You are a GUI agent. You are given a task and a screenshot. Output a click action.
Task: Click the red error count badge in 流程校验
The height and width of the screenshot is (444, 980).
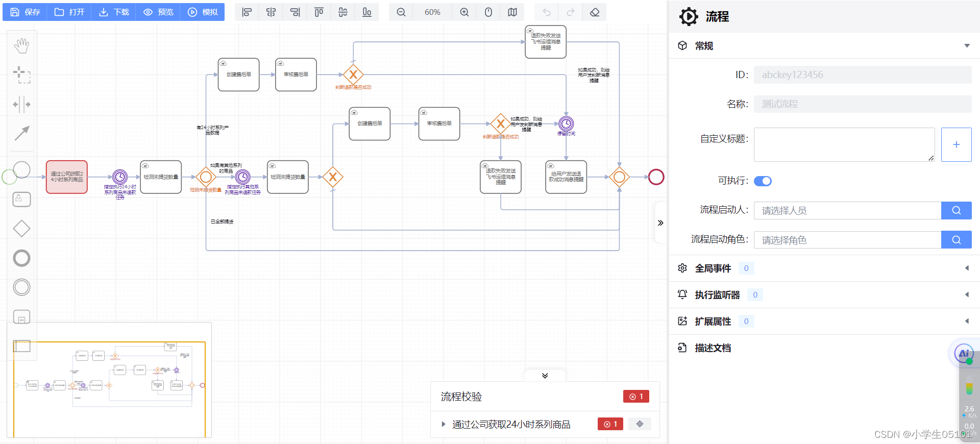click(x=636, y=397)
